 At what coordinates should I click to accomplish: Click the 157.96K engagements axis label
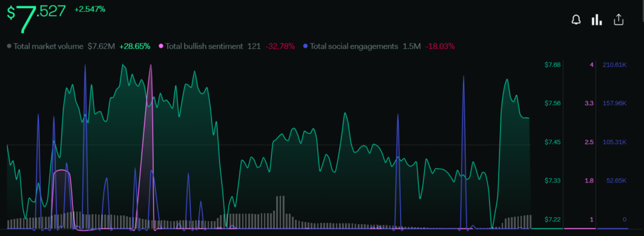pos(614,103)
